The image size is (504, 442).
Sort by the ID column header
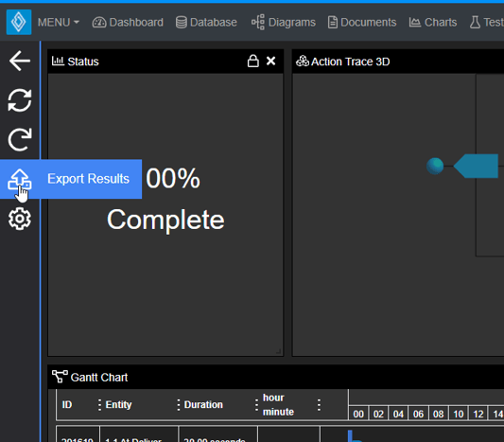pyautogui.click(x=67, y=405)
